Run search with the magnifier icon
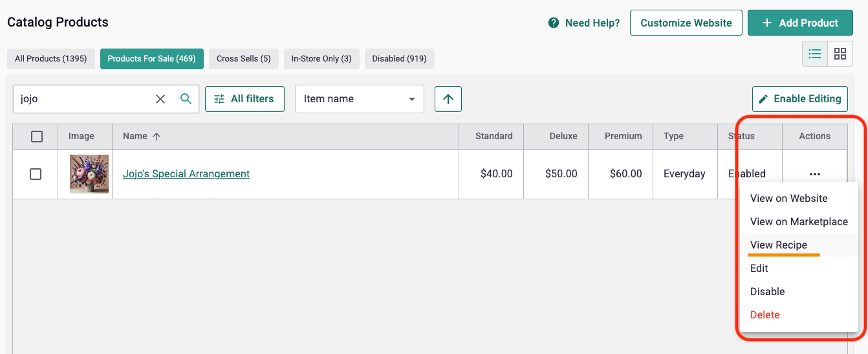Viewport: 868px width, 354px height. point(186,99)
